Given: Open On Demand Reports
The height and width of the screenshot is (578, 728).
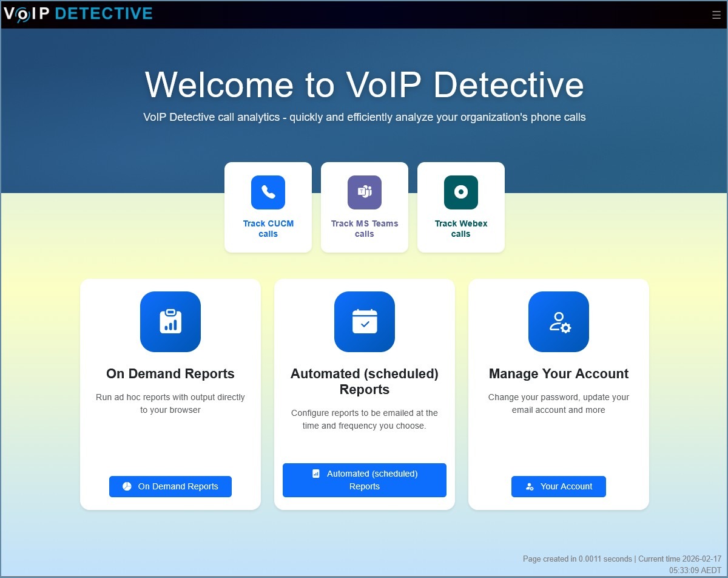Looking at the screenshot, I should [x=170, y=486].
